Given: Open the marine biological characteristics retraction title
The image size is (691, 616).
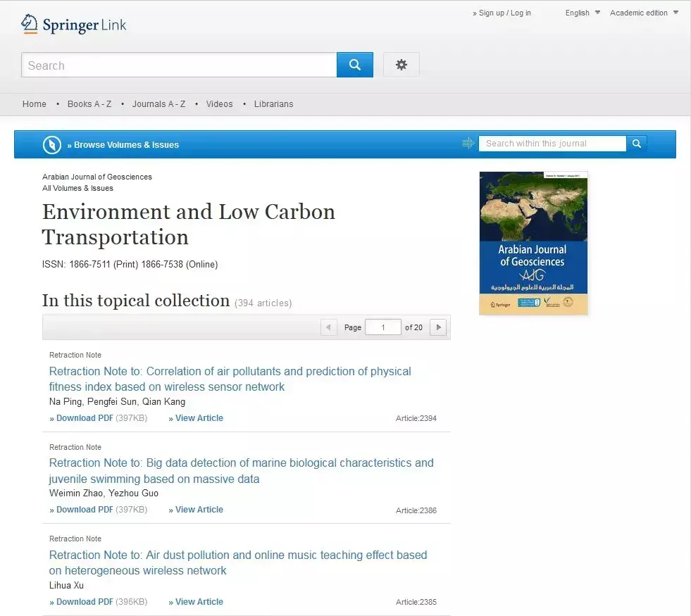Looking at the screenshot, I should point(241,471).
